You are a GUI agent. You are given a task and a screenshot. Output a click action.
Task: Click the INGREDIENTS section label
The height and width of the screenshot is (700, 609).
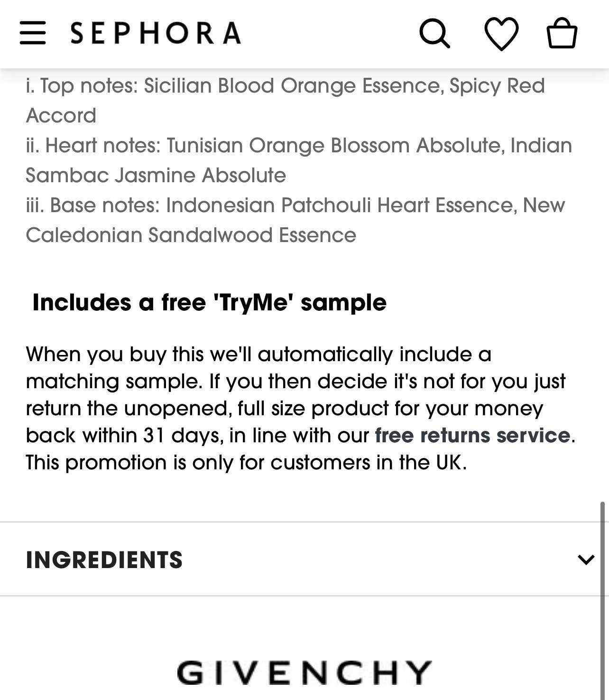(x=104, y=560)
